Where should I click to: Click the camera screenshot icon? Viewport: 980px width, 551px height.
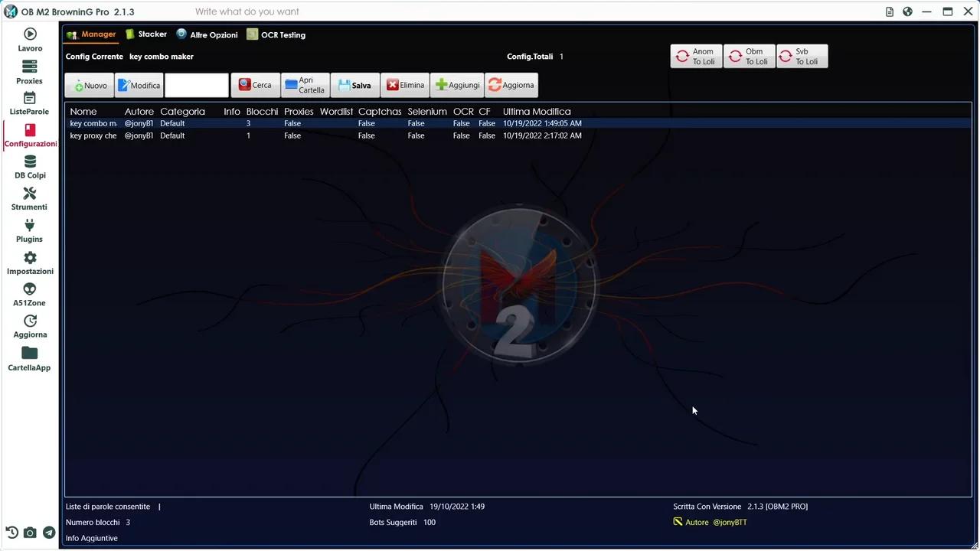30,533
